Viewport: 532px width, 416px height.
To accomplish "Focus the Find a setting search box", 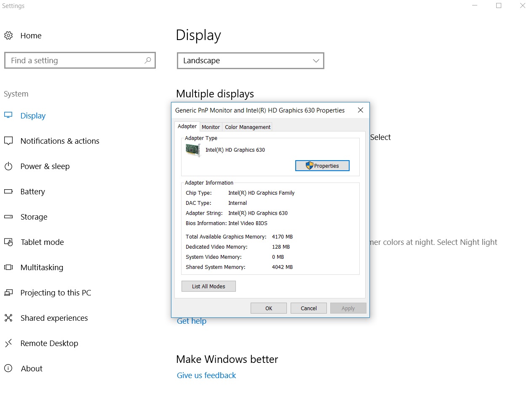I will (x=80, y=60).
